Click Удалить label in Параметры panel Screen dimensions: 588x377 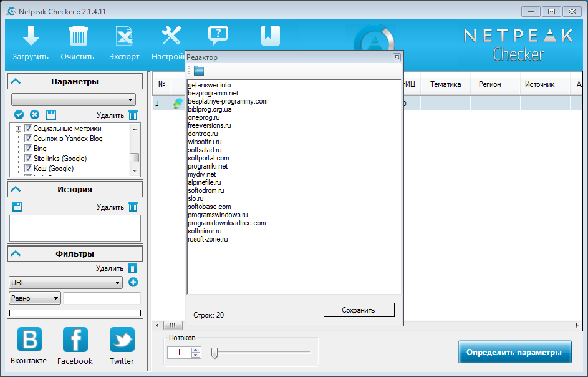coord(110,115)
